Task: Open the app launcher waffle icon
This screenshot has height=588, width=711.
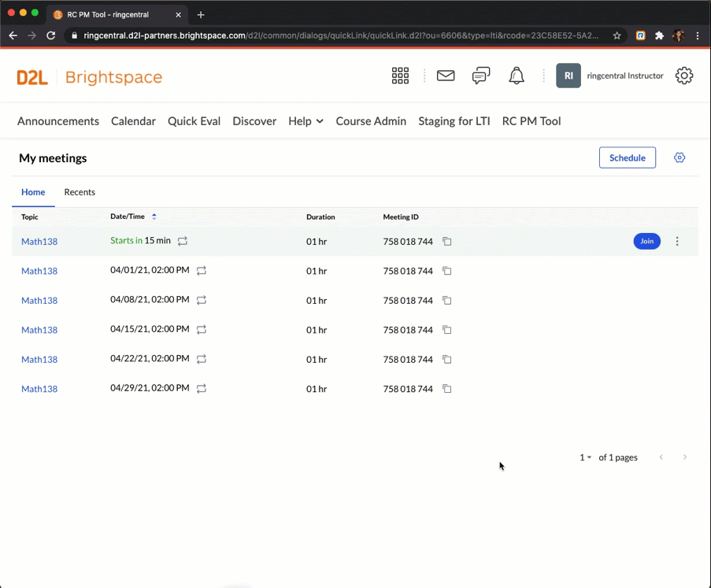Action: coord(400,76)
